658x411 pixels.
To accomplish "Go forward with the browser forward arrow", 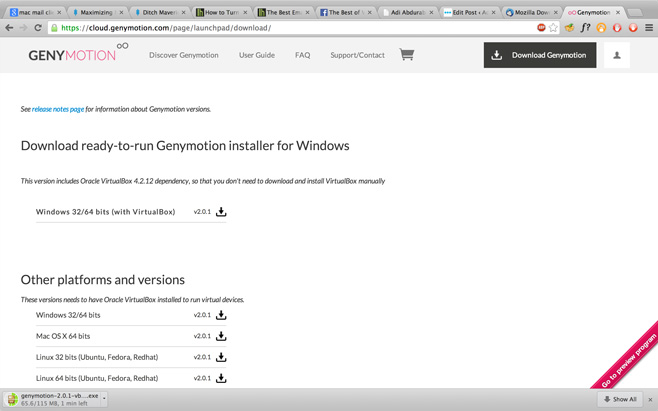I will (x=24, y=28).
